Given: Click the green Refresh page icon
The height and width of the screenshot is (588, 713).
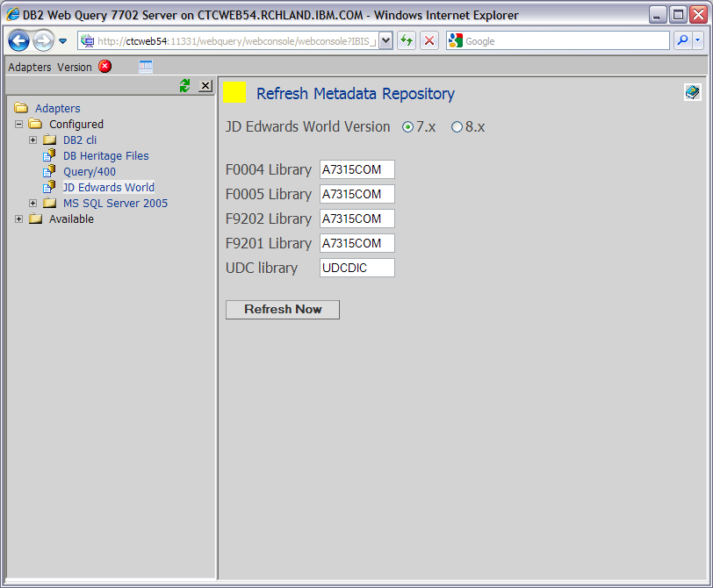Looking at the screenshot, I should tap(407, 41).
